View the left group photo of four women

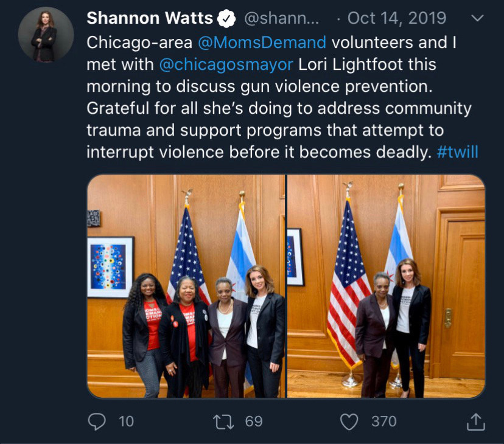pos(186,286)
